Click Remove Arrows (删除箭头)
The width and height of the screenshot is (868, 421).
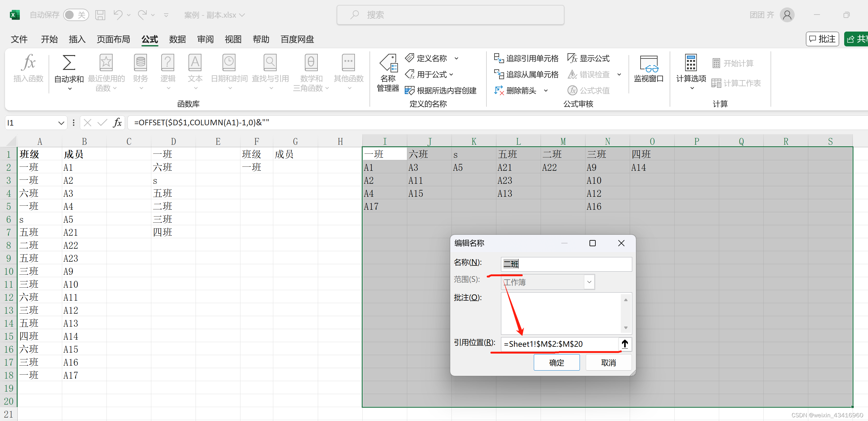click(x=515, y=91)
